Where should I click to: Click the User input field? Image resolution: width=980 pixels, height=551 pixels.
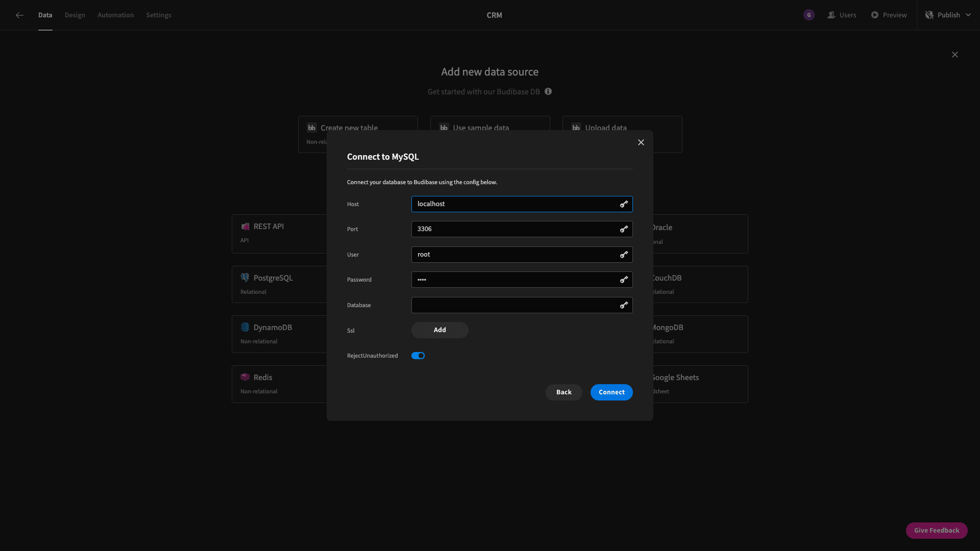point(522,255)
